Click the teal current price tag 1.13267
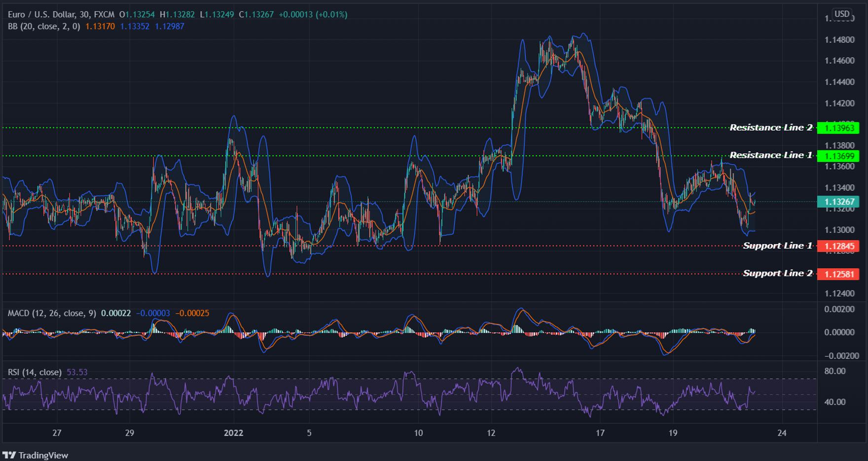868x461 pixels. click(x=839, y=202)
